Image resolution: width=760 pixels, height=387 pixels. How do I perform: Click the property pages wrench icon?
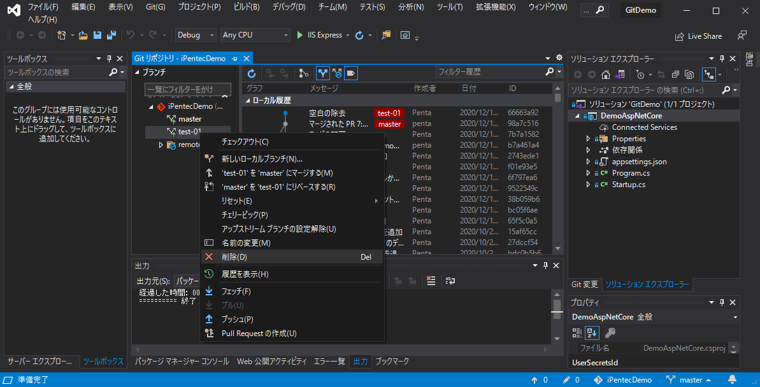[610, 333]
